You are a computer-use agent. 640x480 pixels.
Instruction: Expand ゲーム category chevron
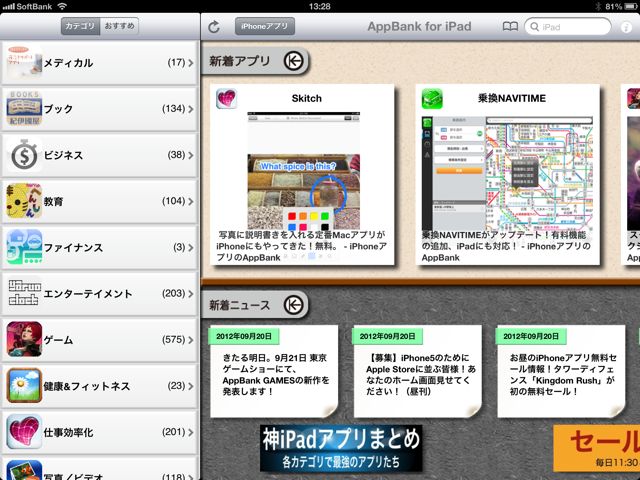(191, 339)
